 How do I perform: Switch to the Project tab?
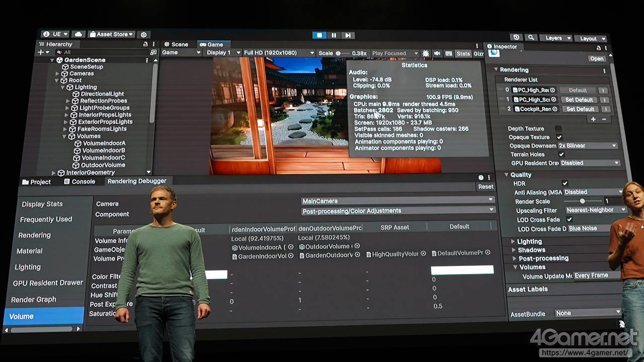(x=36, y=182)
